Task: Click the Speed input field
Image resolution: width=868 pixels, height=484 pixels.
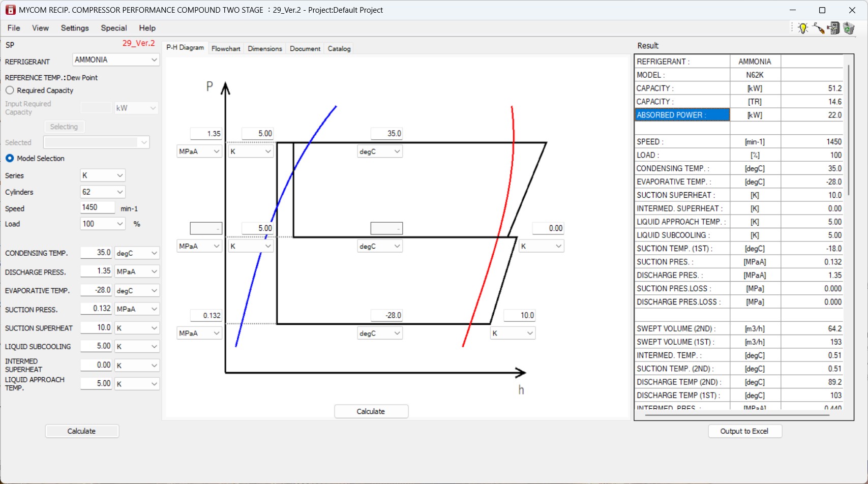Action: pyautogui.click(x=97, y=207)
